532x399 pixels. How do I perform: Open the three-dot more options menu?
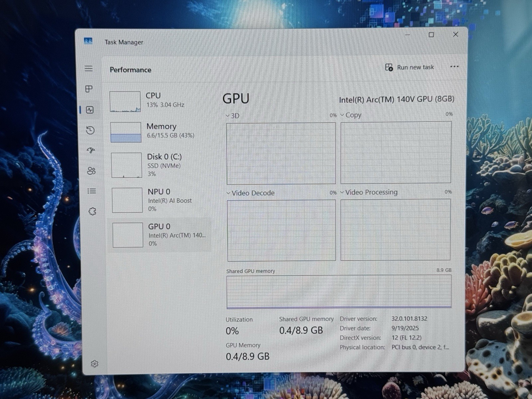[454, 66]
